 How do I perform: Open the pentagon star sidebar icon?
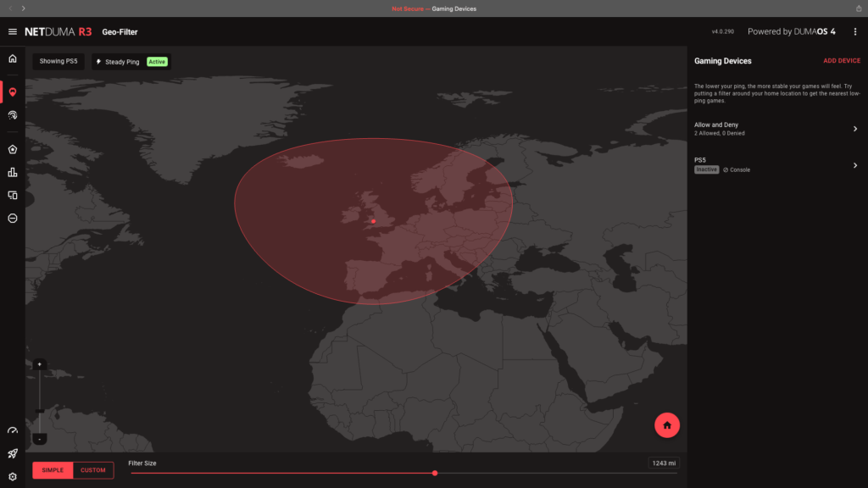click(12, 149)
